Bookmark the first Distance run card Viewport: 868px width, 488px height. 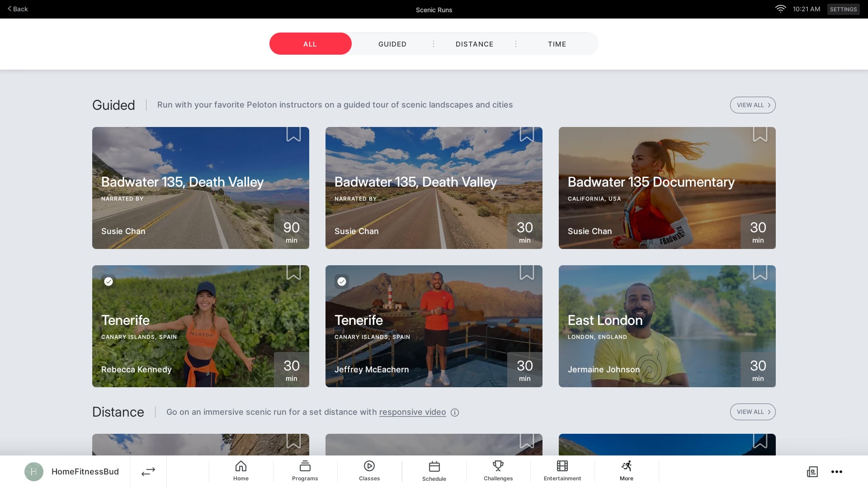pos(293,441)
